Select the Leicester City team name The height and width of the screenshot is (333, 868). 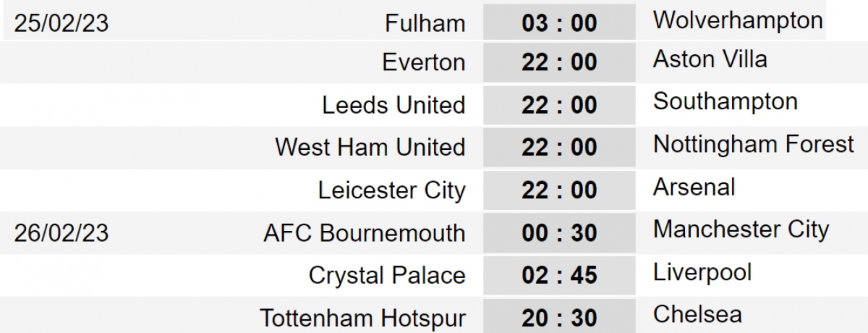tap(392, 190)
